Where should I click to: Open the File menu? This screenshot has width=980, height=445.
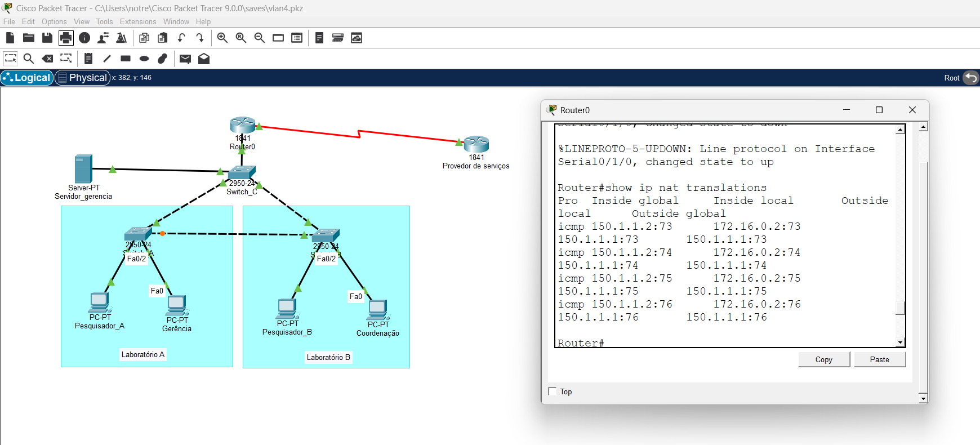[10, 21]
